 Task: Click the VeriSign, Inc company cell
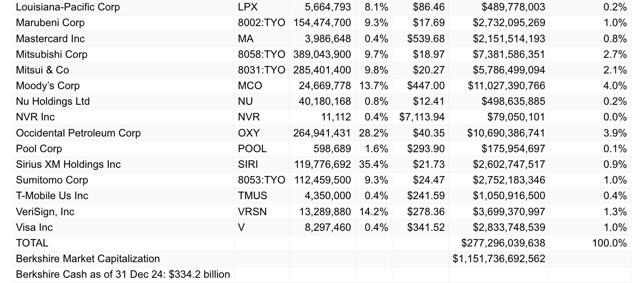click(x=45, y=212)
